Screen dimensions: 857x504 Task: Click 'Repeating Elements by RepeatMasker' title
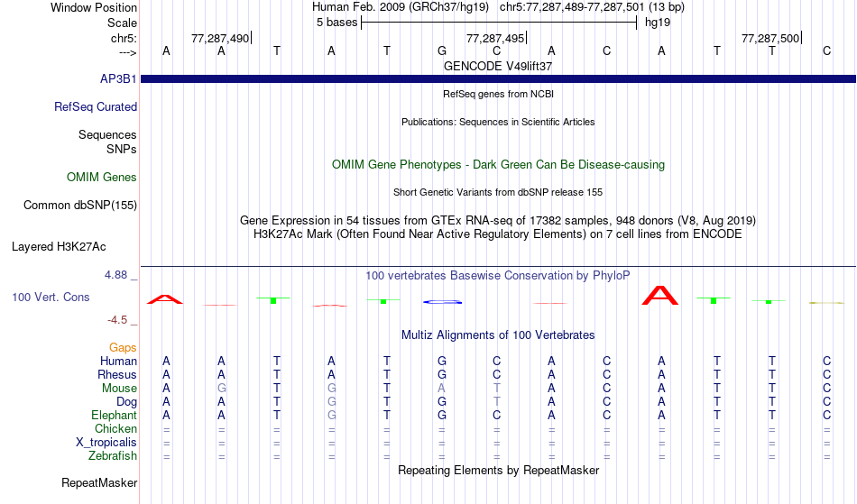point(498,470)
